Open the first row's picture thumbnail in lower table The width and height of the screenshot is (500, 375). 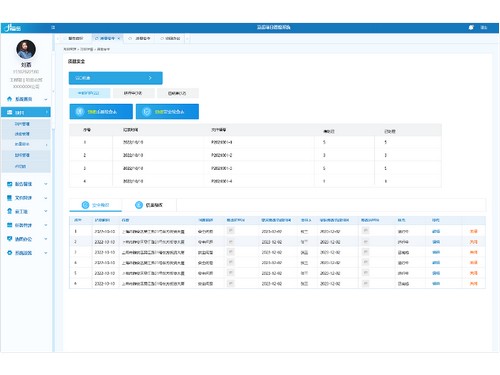230,230
